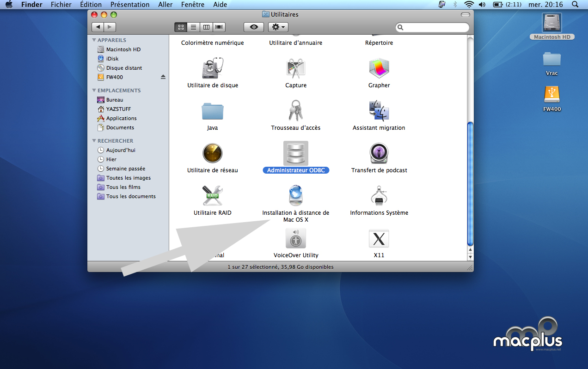Go forward to the next folder
The image size is (588, 369).
110,27
